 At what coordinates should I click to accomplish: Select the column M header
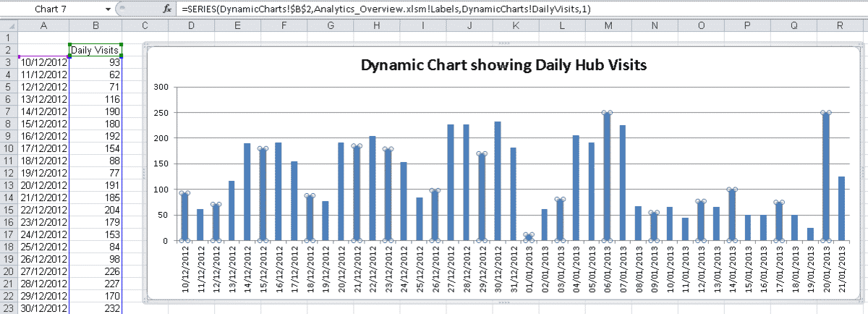click(608, 25)
